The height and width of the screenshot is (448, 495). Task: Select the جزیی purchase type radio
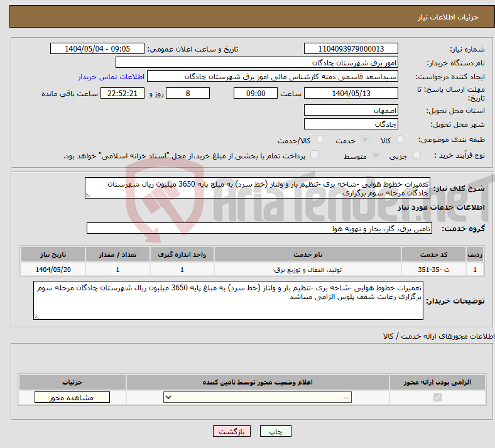[x=416, y=155]
